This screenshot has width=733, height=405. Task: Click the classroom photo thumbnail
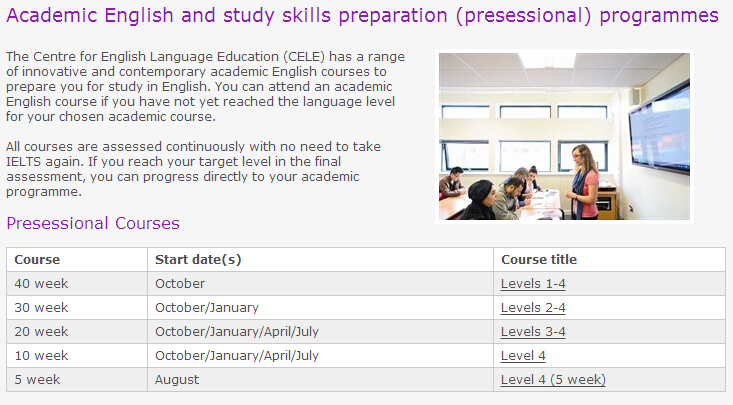(564, 136)
